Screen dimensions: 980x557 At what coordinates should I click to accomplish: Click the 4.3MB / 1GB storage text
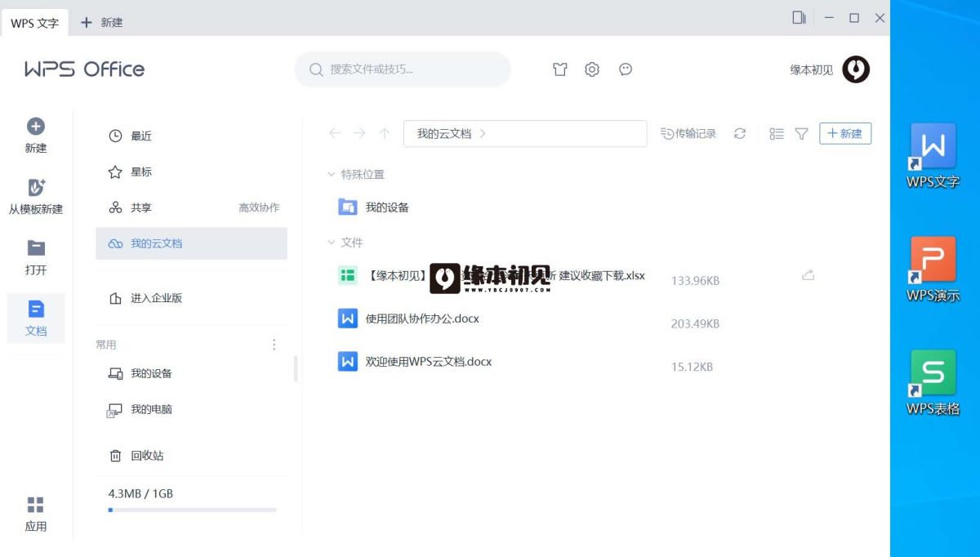[x=140, y=493]
